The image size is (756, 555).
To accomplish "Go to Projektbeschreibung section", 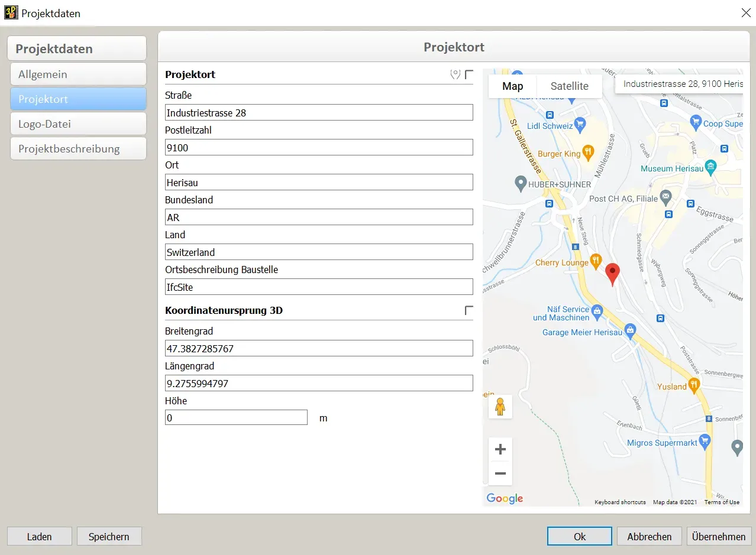I will coord(77,149).
